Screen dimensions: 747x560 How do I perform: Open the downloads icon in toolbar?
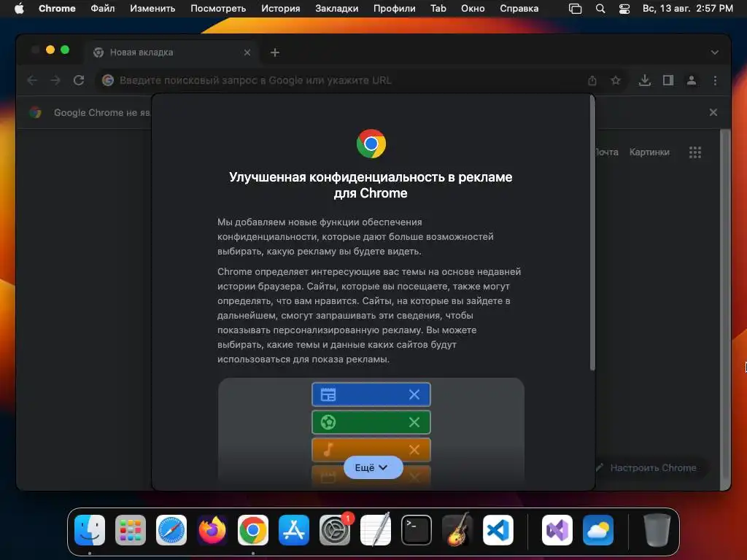tap(645, 80)
